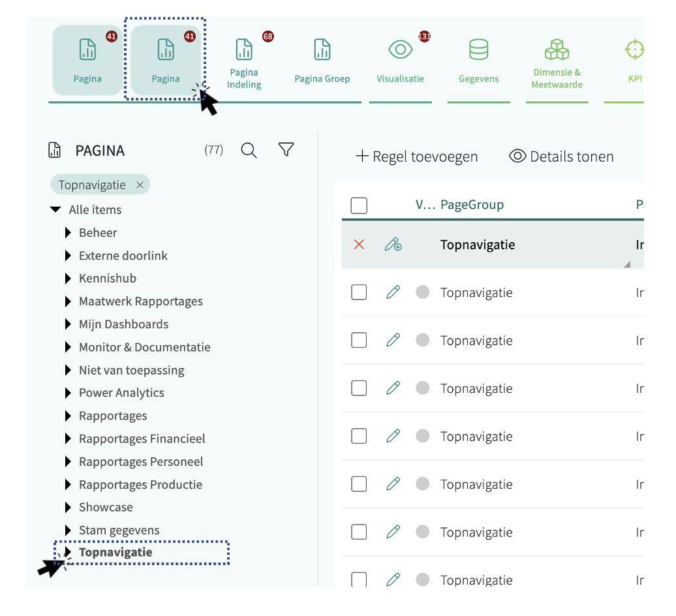Image resolution: width=676 pixels, height=616 pixels.
Task: Click the pencil-plus icon in the highlighted row
Action: pos(393,245)
